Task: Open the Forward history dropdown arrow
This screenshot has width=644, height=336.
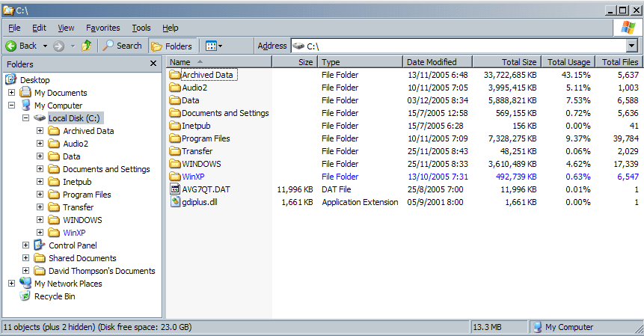Action: click(73, 46)
